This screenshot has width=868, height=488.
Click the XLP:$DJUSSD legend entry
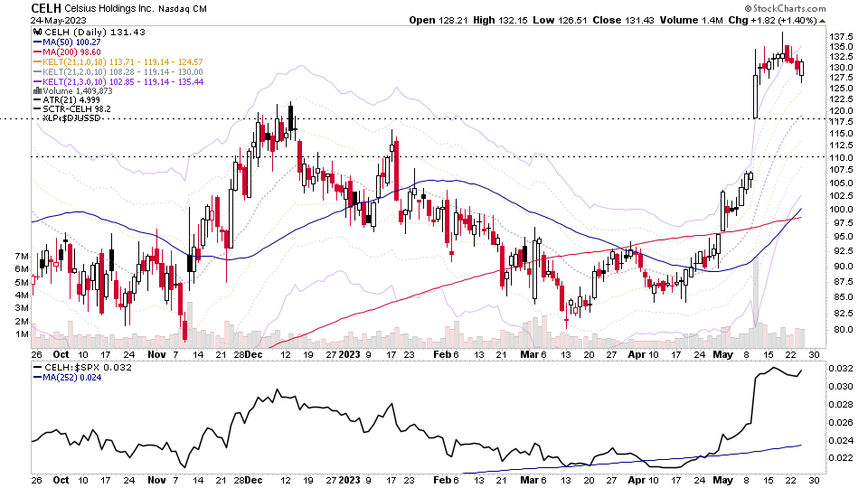(71, 117)
